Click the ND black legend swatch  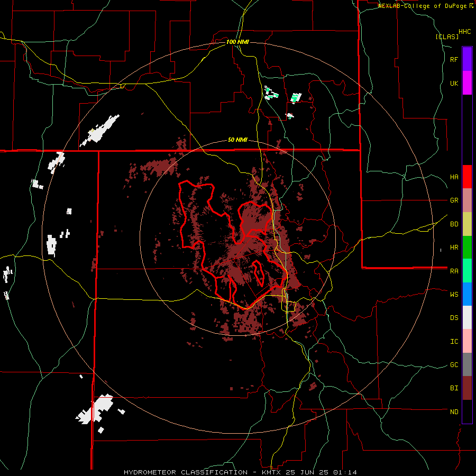(x=467, y=411)
